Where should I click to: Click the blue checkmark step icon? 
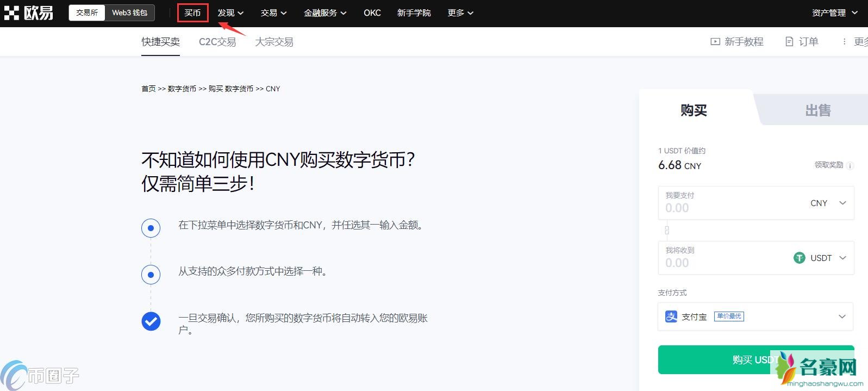pos(151,321)
